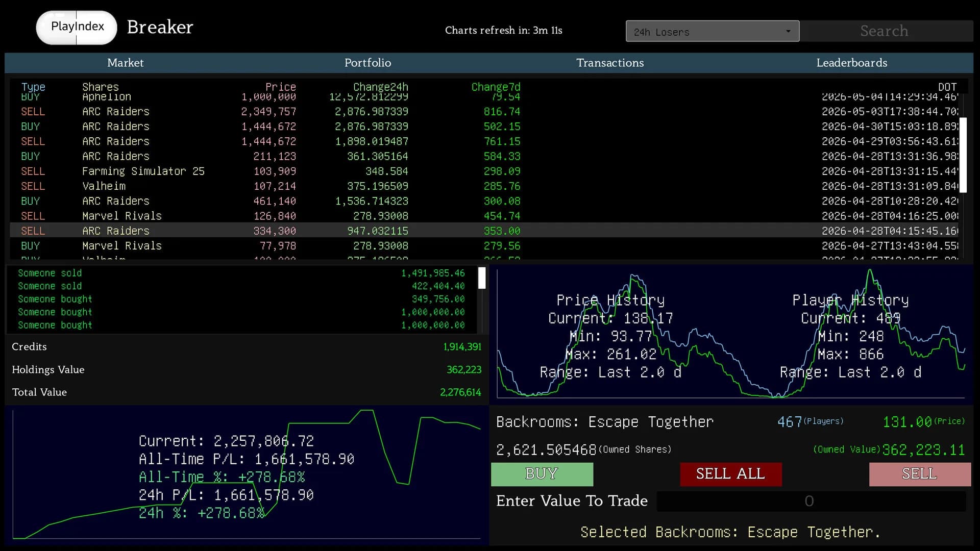The height and width of the screenshot is (551, 980).
Task: Select the SELL Marvel Rivals 126,840 row
Action: coord(485,216)
